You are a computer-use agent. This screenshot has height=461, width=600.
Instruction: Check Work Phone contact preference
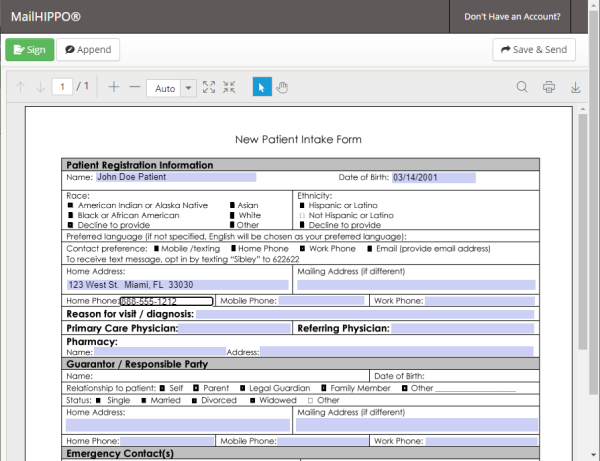pos(302,249)
